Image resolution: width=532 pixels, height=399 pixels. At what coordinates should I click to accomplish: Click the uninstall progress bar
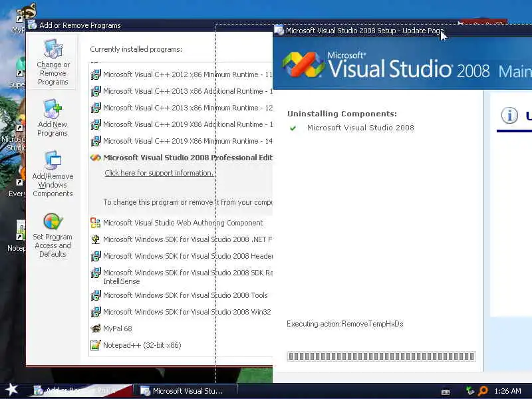381,356
